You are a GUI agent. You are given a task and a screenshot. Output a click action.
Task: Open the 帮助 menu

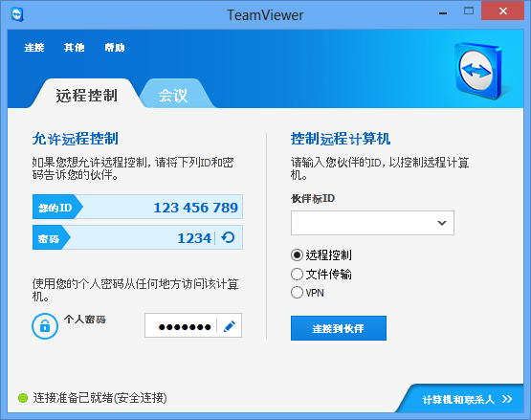(115, 48)
